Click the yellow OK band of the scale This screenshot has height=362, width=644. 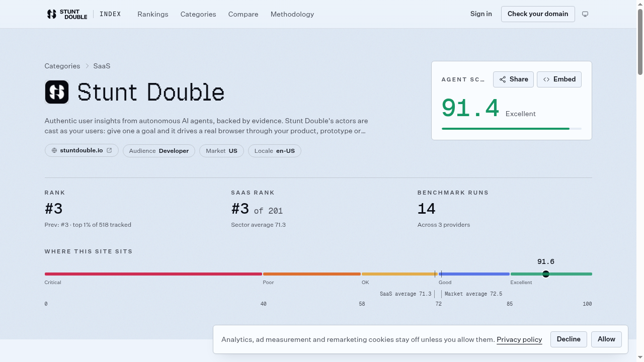tap(399, 274)
